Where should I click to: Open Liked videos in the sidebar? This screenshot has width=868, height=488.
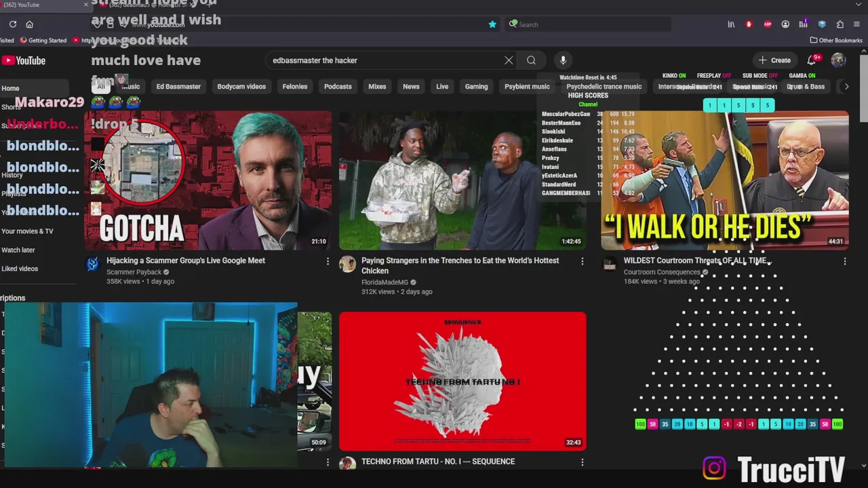(20, 269)
